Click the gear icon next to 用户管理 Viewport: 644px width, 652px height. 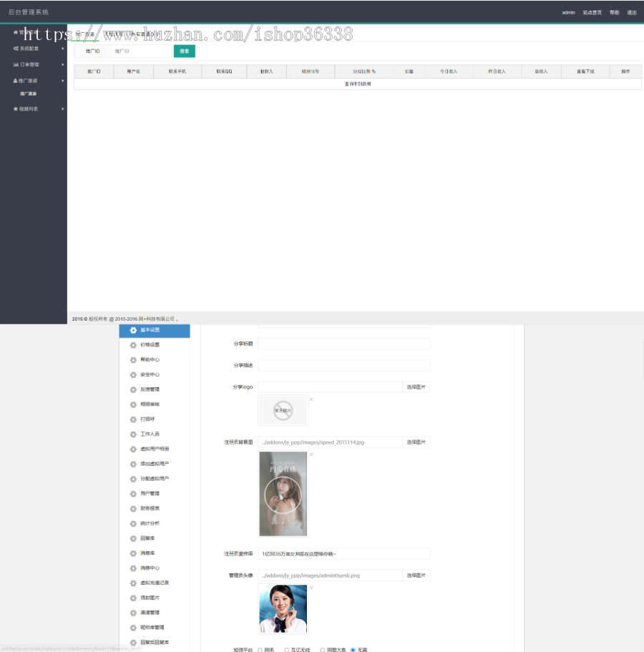pos(133,494)
